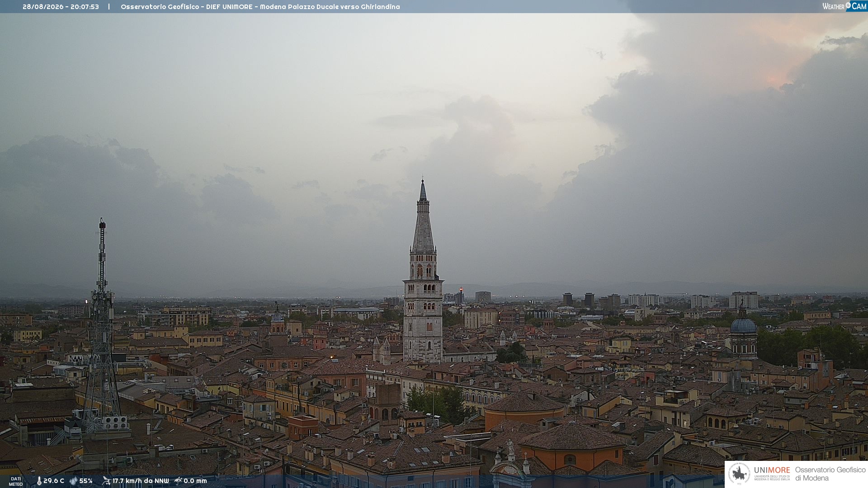Click the WeatherCam logo
868x488 pixels.
pyautogui.click(x=844, y=6)
